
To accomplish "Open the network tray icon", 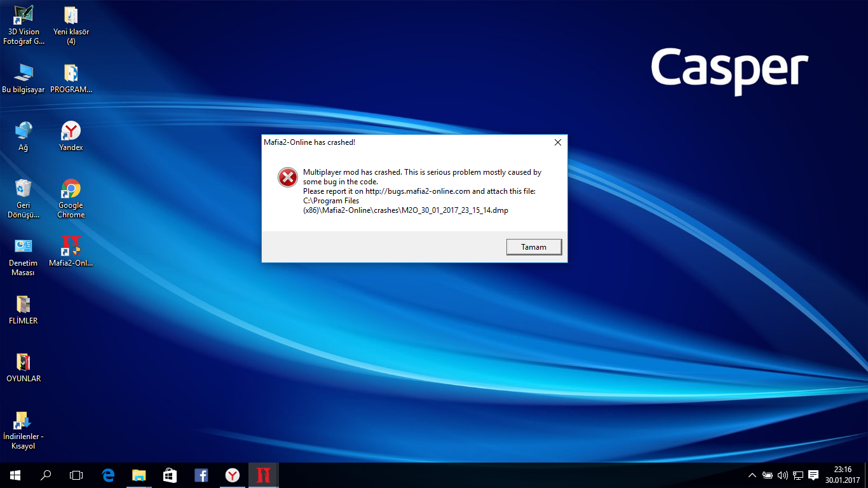I will tap(798, 475).
